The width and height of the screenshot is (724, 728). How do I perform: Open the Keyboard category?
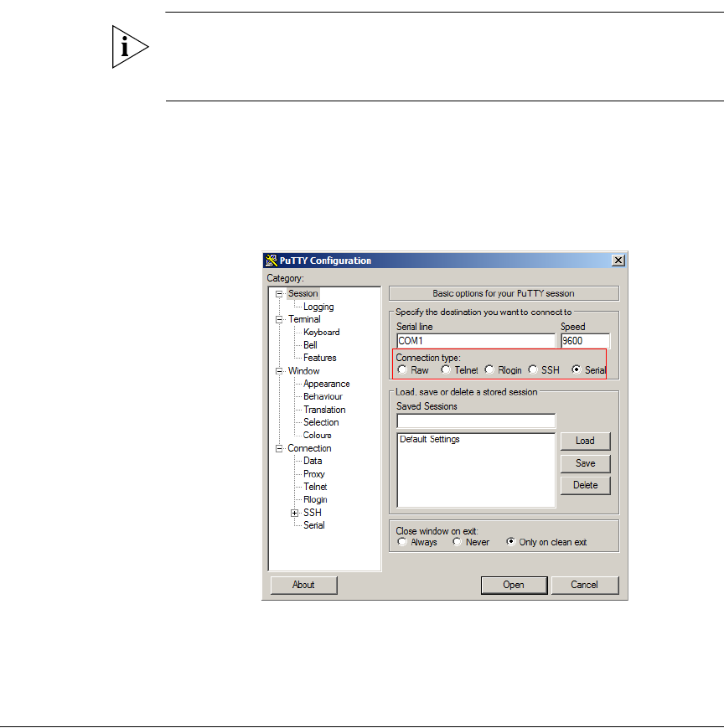pos(322,332)
